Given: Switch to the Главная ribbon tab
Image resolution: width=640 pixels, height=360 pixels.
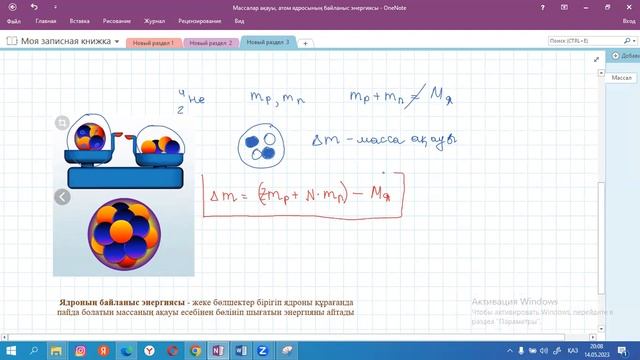Looking at the screenshot, I should pyautogui.click(x=46, y=21).
